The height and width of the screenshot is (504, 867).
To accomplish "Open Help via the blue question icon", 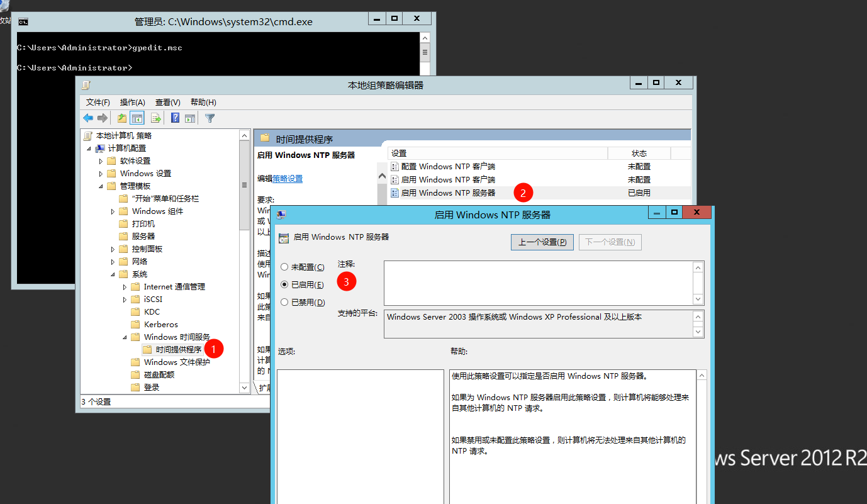I will point(176,118).
